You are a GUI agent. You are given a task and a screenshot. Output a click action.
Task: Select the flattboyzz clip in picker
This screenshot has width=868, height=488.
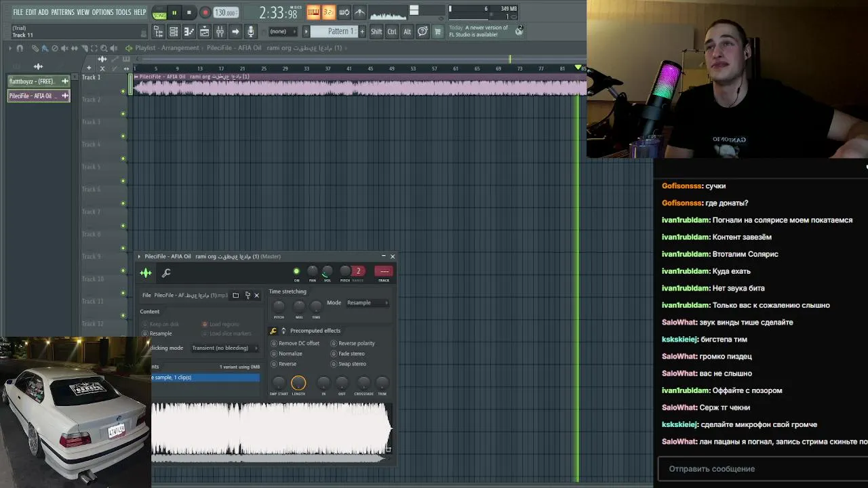click(x=39, y=81)
